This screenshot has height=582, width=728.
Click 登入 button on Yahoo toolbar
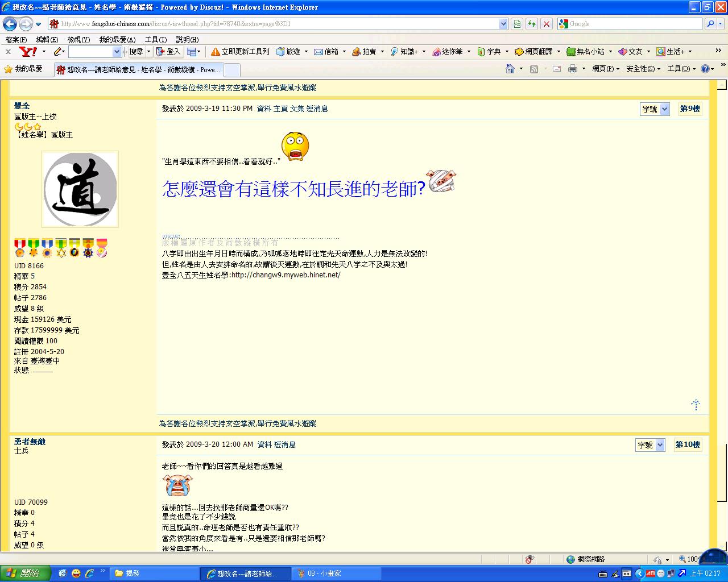point(168,52)
